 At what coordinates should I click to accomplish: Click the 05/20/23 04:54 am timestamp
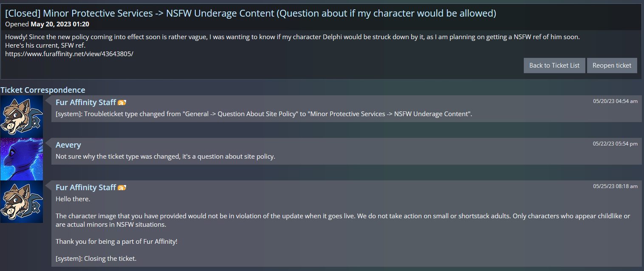tap(615, 101)
